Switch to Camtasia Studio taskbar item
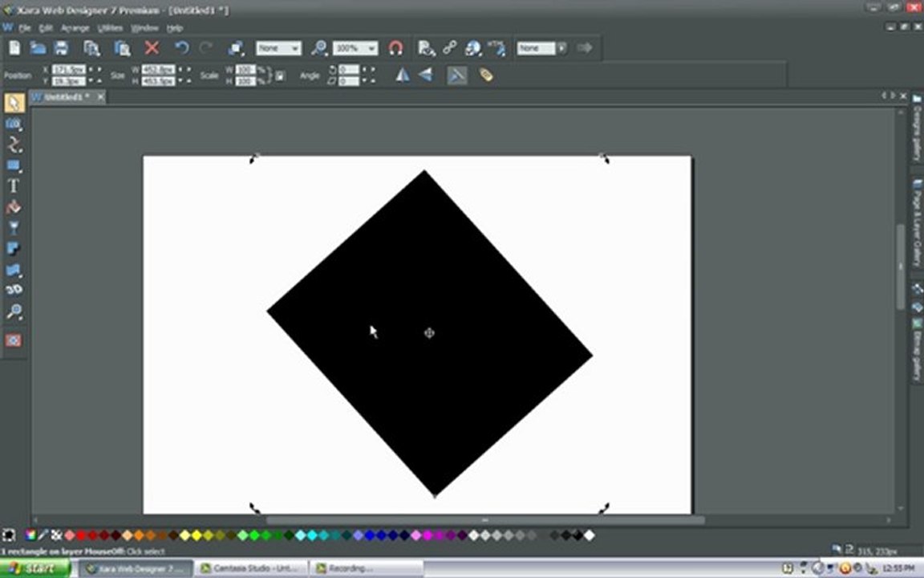 [252, 568]
